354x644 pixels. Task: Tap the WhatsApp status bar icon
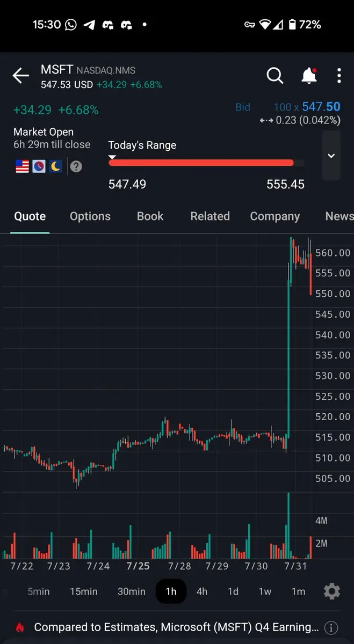pyautogui.click(x=71, y=25)
